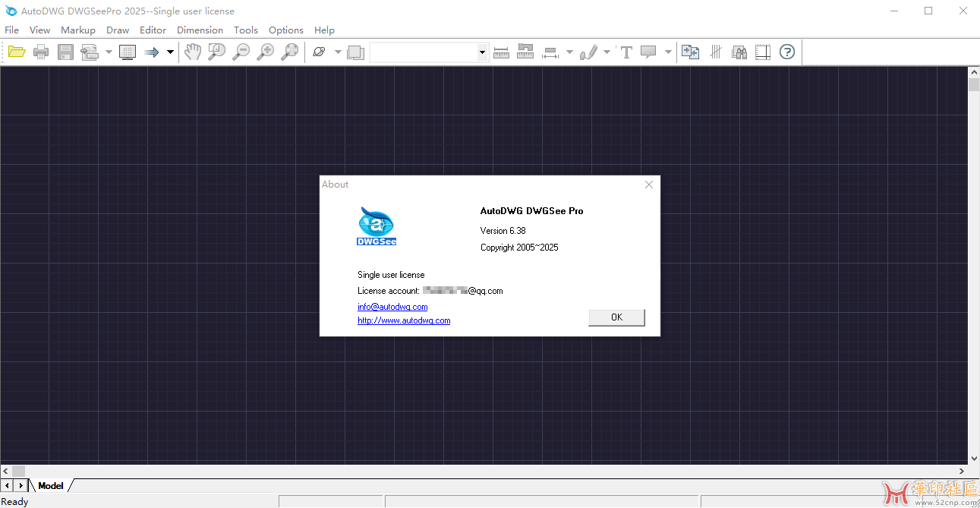Click the Copyright 2005~2025 text
The height and width of the screenshot is (508, 980).
pyautogui.click(x=519, y=248)
